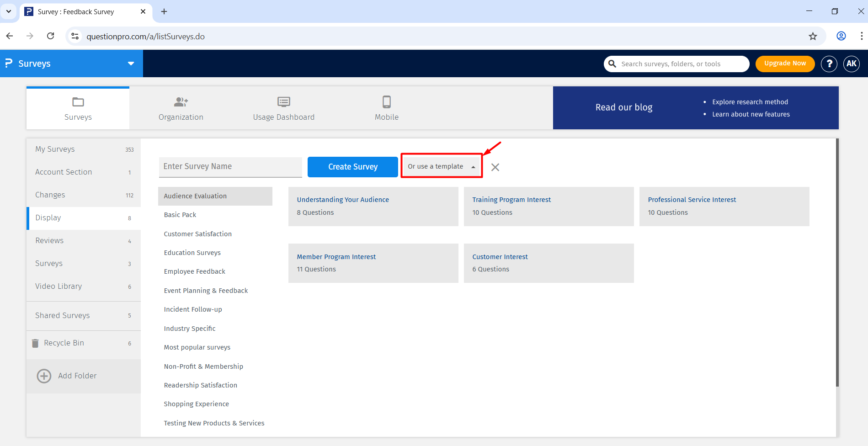This screenshot has height=446, width=868.
Task: Select Event Planning & Feedback category
Action: (x=215, y=291)
